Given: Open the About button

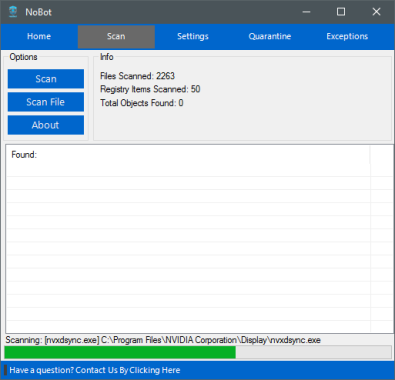Looking at the screenshot, I should point(46,125).
